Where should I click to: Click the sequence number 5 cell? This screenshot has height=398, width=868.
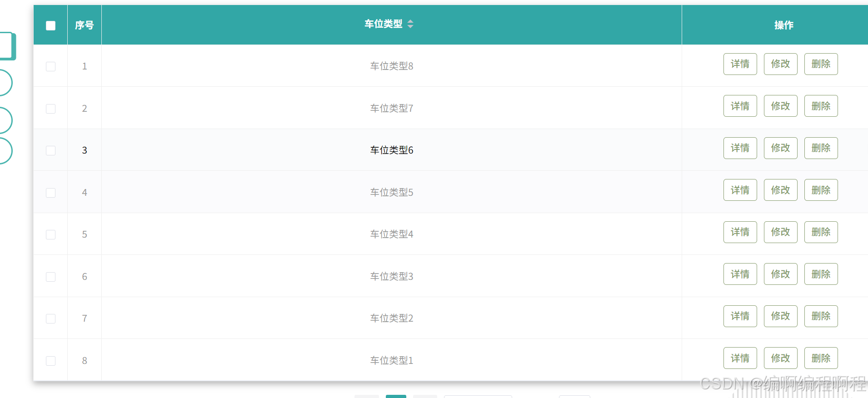click(85, 234)
